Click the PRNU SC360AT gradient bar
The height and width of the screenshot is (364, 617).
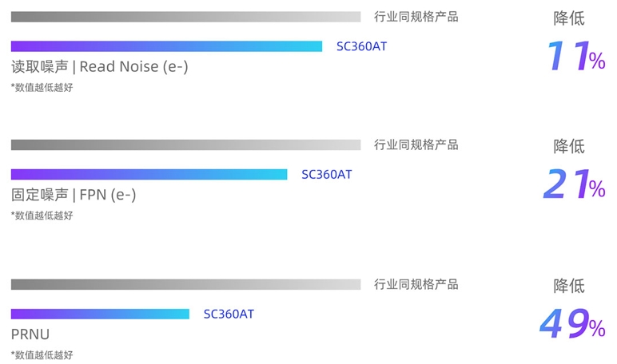[x=100, y=314]
